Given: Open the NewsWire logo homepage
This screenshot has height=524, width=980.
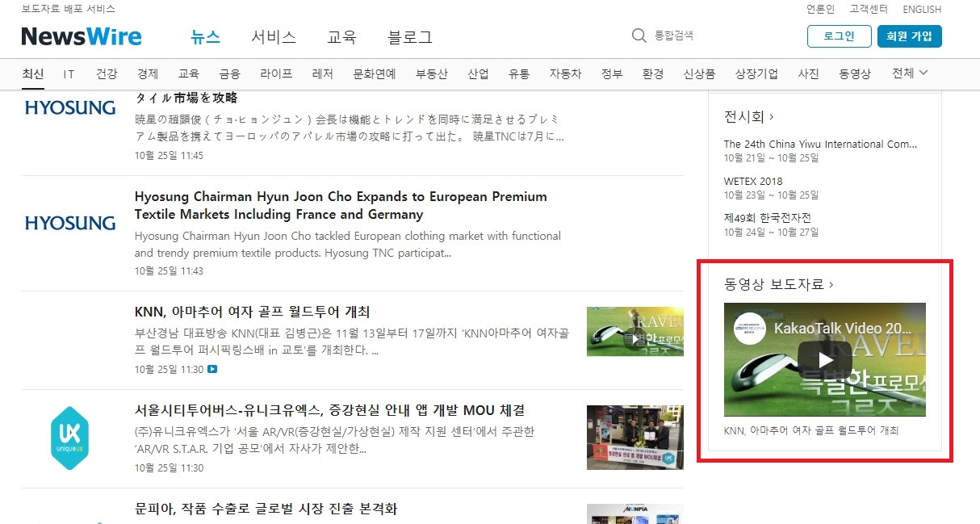Looking at the screenshot, I should tap(82, 36).
